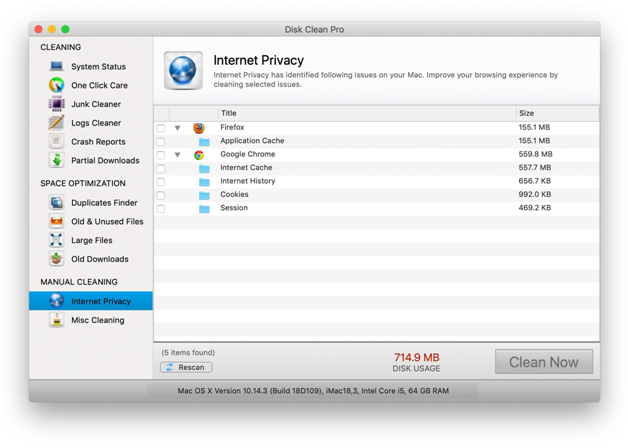The image size is (628, 448).
Task: Click the large Internet Privacy header globe
Action: pyautogui.click(x=183, y=70)
